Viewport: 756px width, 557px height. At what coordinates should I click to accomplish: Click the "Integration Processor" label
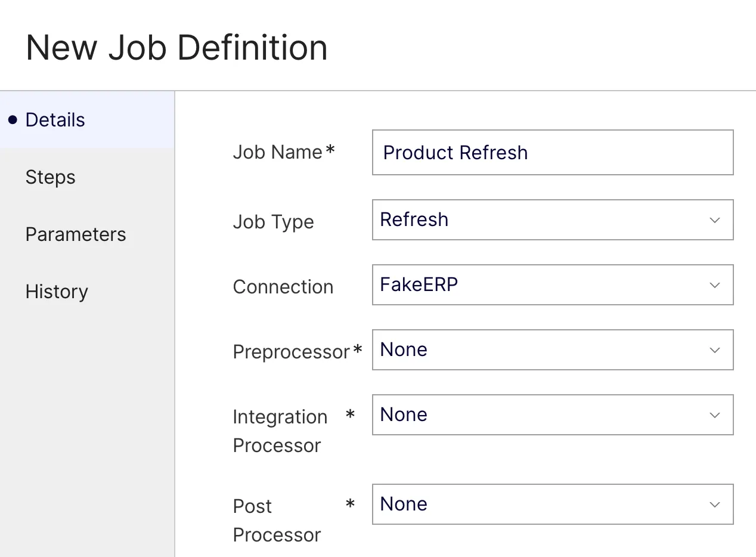point(280,431)
